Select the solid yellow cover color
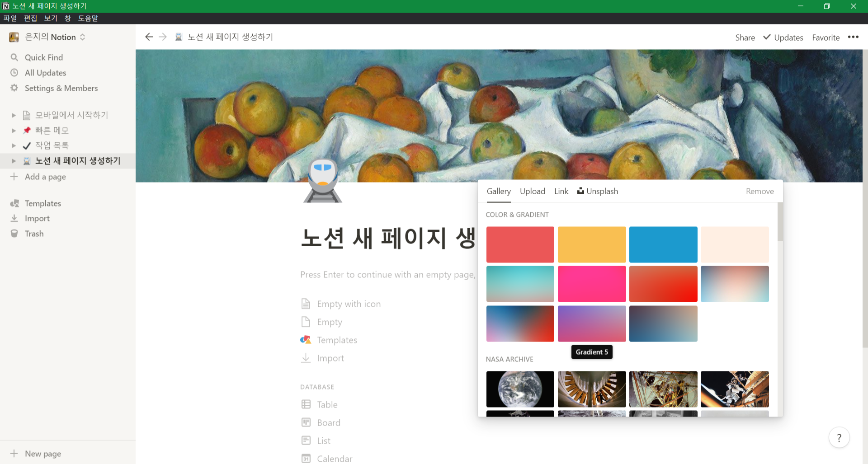The width and height of the screenshot is (868, 464). (592, 244)
